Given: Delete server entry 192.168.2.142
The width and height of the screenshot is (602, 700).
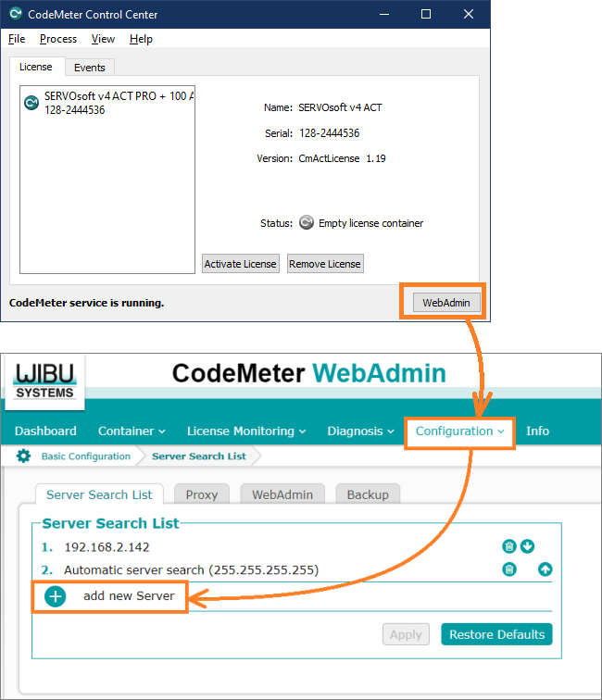Looking at the screenshot, I should pos(508,546).
